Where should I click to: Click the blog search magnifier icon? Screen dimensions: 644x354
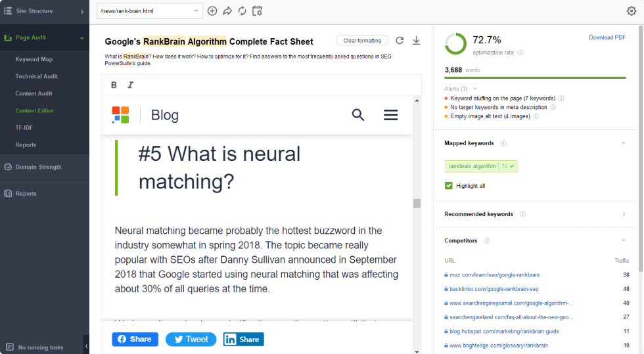coord(357,114)
